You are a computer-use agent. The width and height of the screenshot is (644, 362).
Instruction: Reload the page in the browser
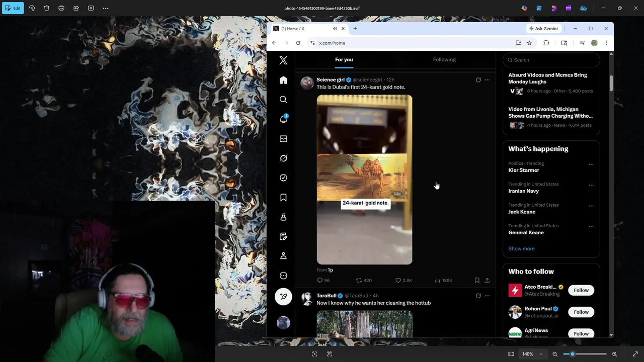(x=298, y=43)
